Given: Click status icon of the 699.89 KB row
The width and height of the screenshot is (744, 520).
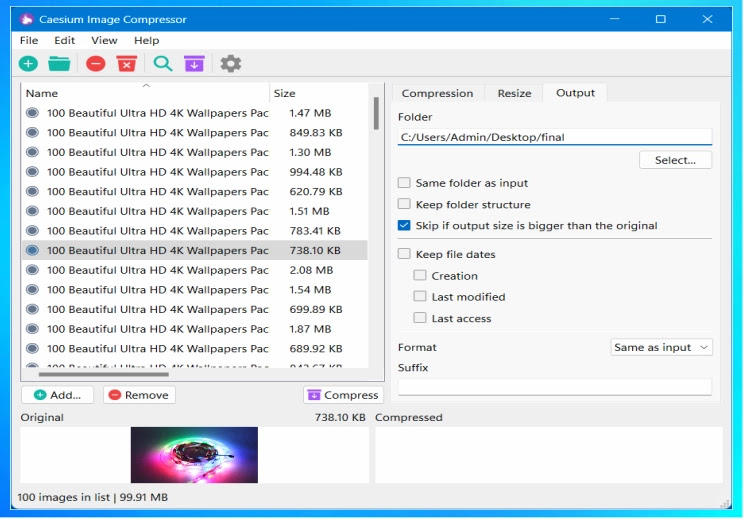Looking at the screenshot, I should pos(32,309).
